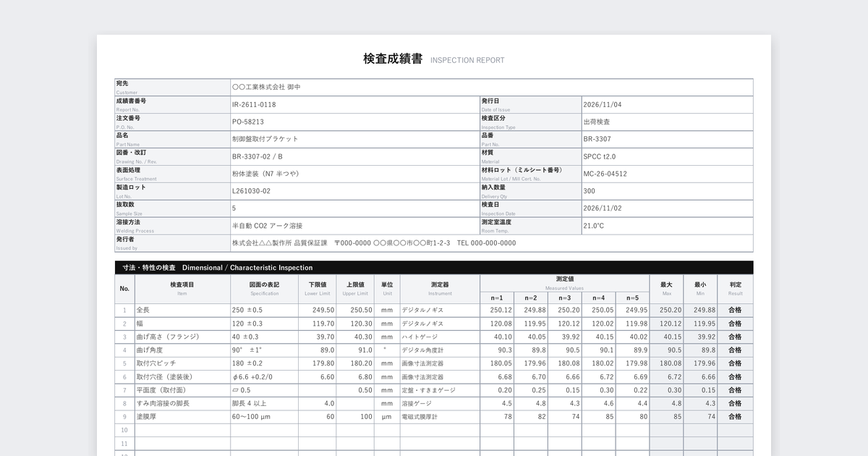868x456 pixels.
Task: Click the n=5 column header
Action: point(632,297)
